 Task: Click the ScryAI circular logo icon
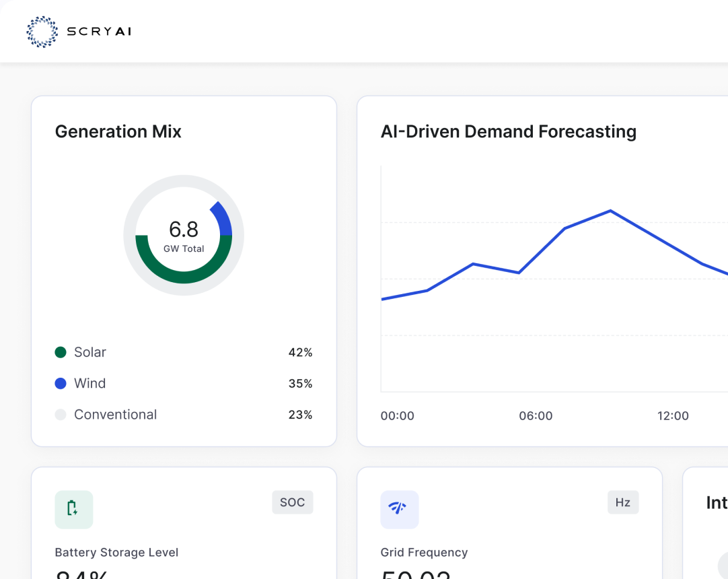pyautogui.click(x=42, y=32)
